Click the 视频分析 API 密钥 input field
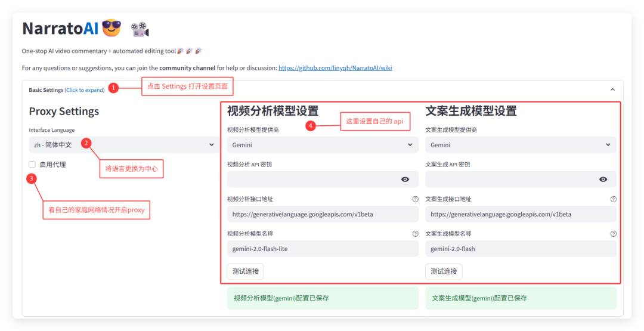Screen dimensions: 644x331 click(x=310, y=180)
